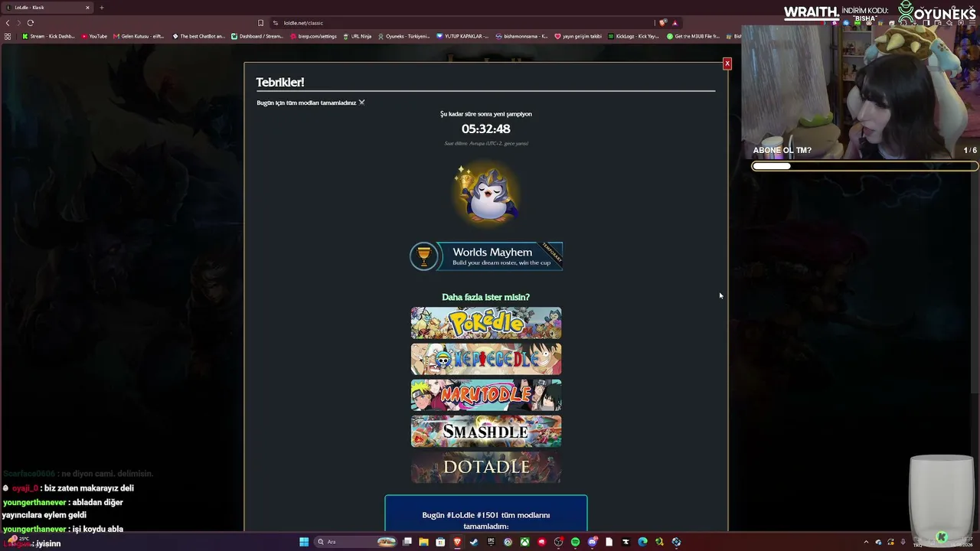This screenshot has height=551, width=980.
Task: Open the URL Ninja bookmark
Action: (357, 36)
